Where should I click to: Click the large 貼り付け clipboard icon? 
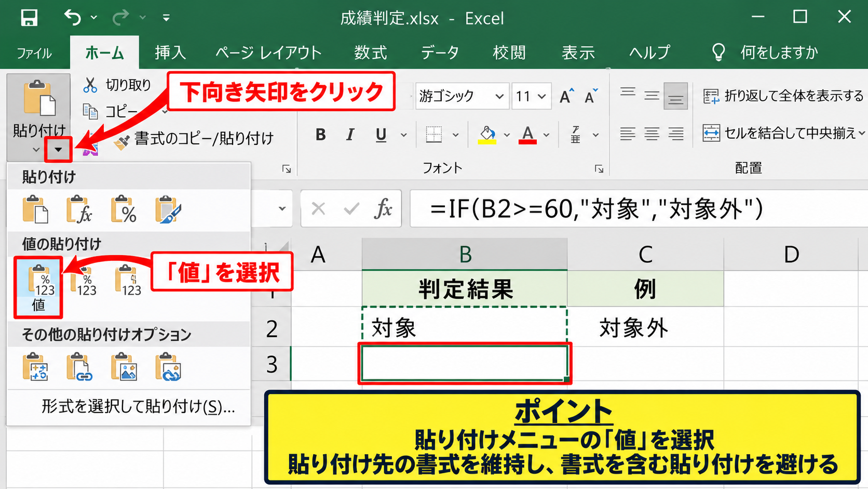39,98
